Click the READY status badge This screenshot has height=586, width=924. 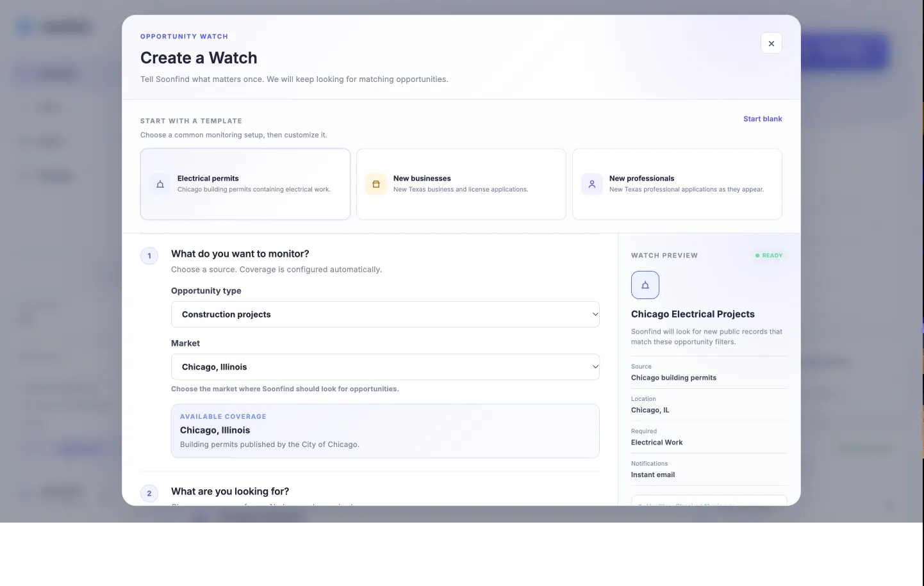point(769,256)
